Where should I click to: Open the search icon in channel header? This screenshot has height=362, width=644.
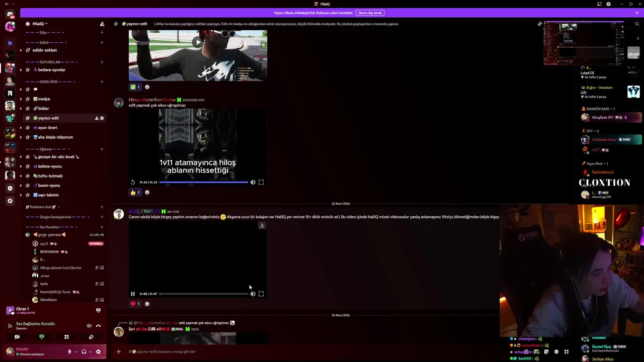(637, 24)
